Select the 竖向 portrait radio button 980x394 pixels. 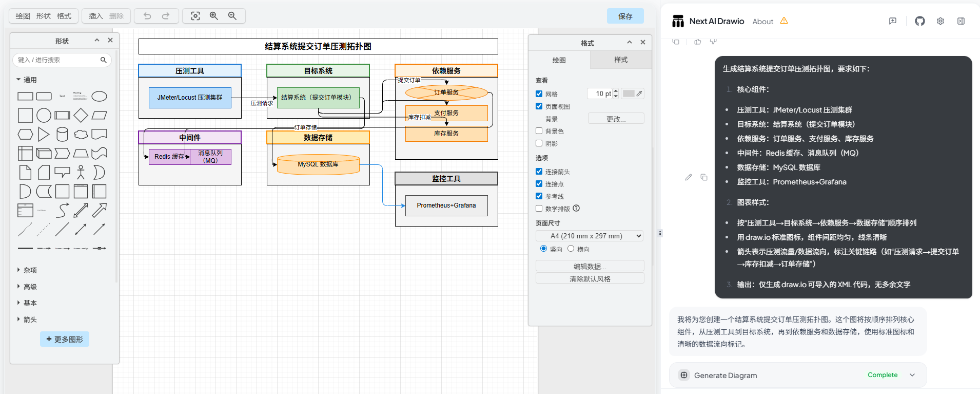543,249
